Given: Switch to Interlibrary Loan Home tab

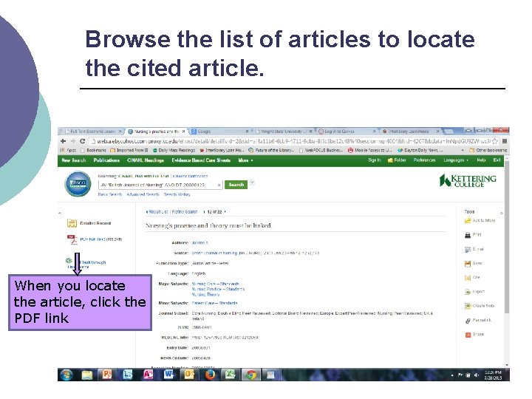Looking at the screenshot, I should [411, 132].
